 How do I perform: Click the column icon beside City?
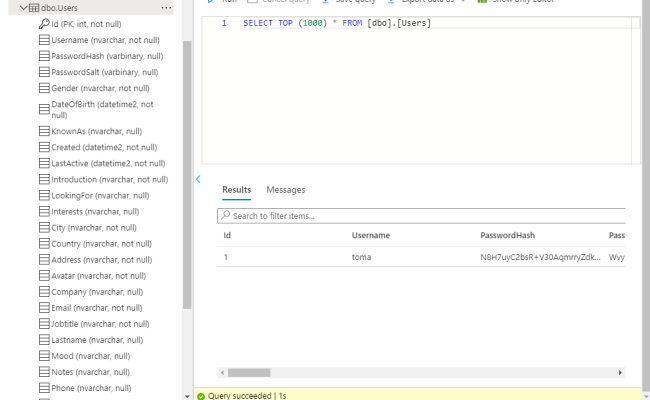(44, 227)
